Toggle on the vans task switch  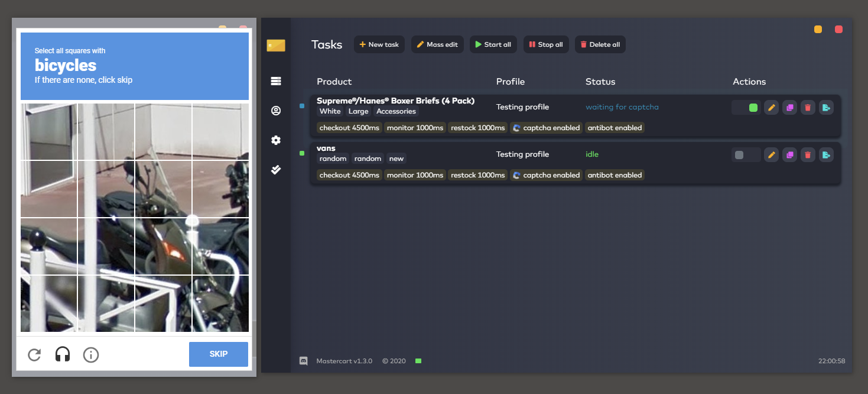(746, 155)
